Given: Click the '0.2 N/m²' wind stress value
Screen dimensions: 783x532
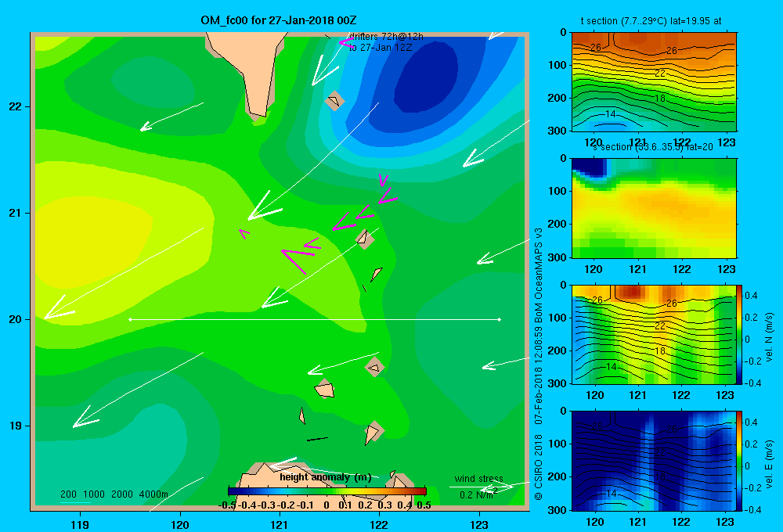Looking at the screenshot, I should pyautogui.click(x=478, y=494).
